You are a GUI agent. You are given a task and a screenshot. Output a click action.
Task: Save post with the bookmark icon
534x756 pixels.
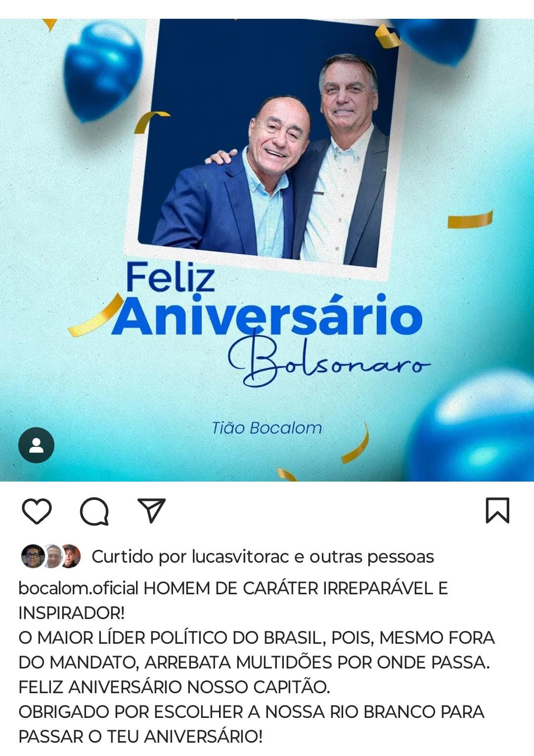(497, 510)
